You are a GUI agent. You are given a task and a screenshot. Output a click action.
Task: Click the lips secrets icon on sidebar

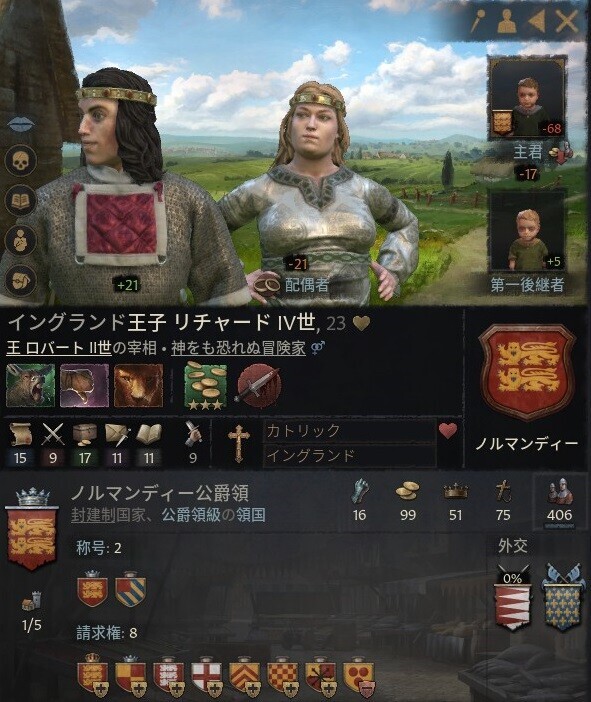coord(21,124)
